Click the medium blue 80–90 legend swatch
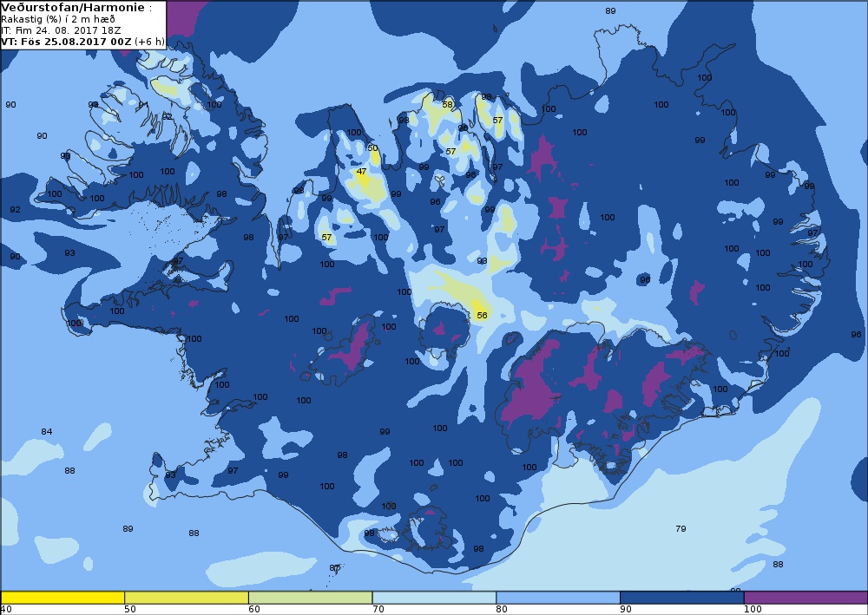 558,598
